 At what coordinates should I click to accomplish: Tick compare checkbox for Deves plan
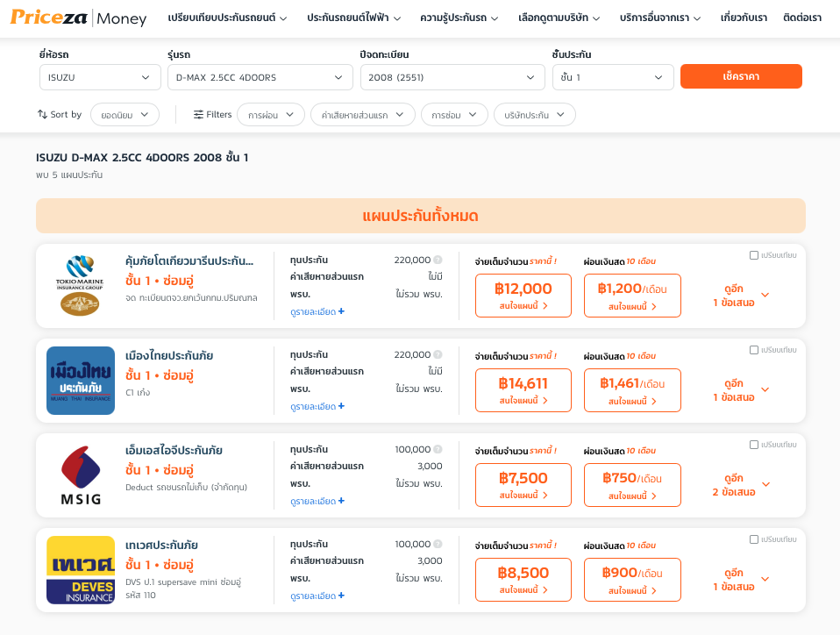point(754,539)
